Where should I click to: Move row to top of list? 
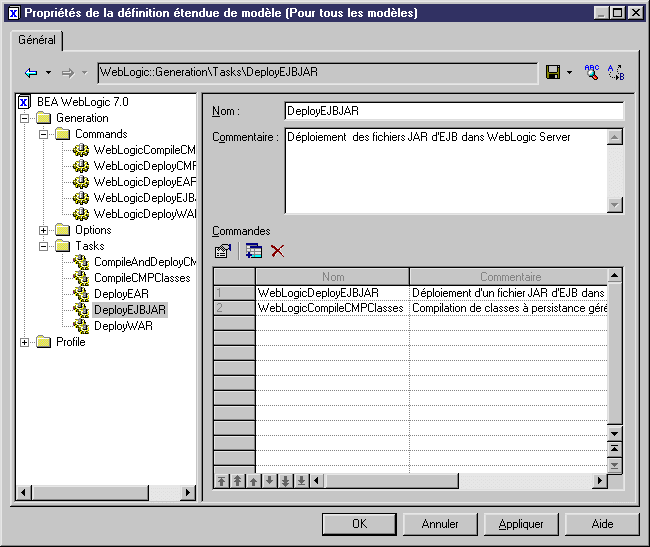coord(222,481)
